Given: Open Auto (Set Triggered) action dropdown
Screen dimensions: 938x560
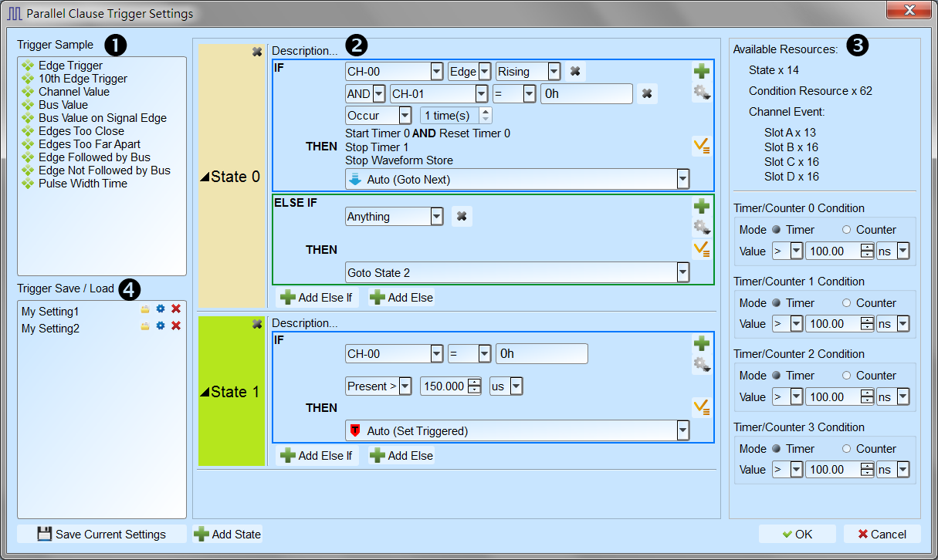Looking at the screenshot, I should tap(682, 431).
